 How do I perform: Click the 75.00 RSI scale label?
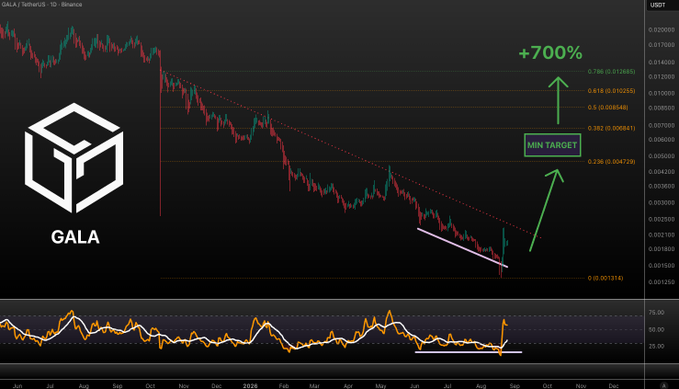click(x=656, y=312)
